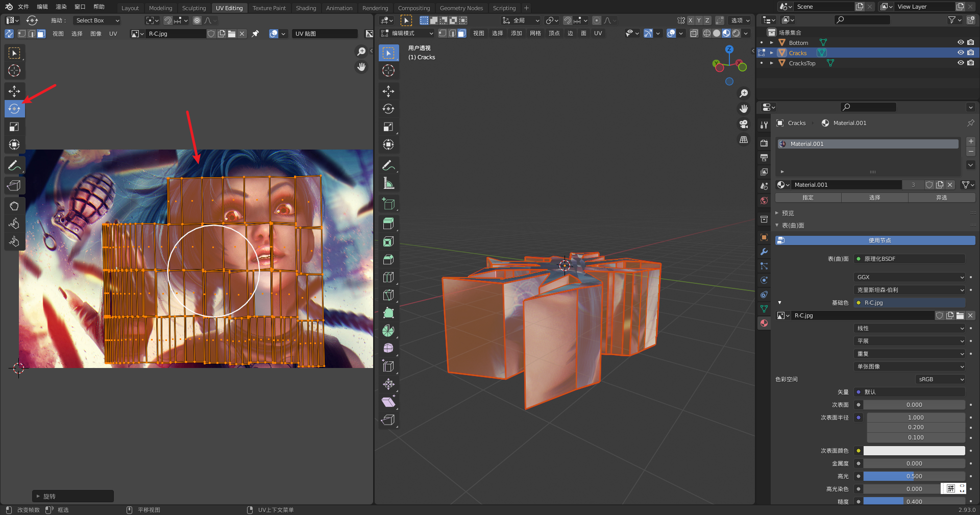Viewport: 980px width, 515px height.
Task: Select the Cursor tool in UV editor
Action: click(x=14, y=70)
